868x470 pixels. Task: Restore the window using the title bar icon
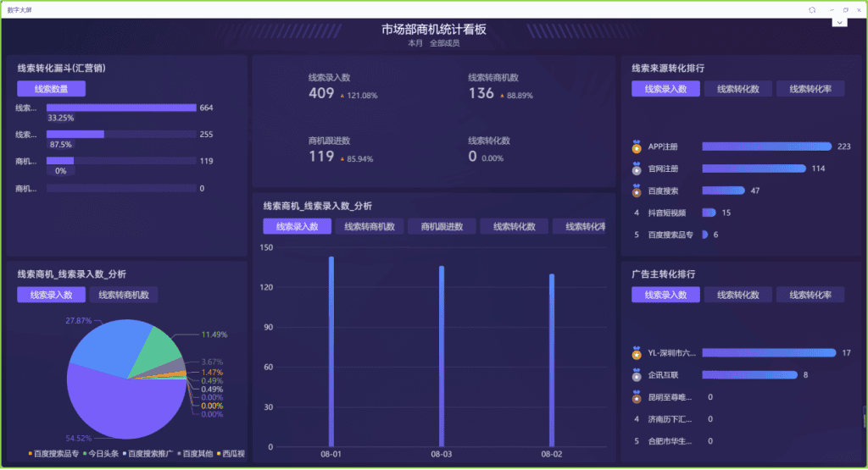click(845, 9)
